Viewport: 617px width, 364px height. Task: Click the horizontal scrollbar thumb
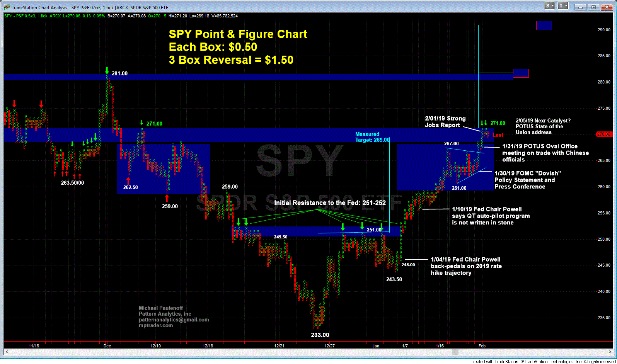[455, 352]
